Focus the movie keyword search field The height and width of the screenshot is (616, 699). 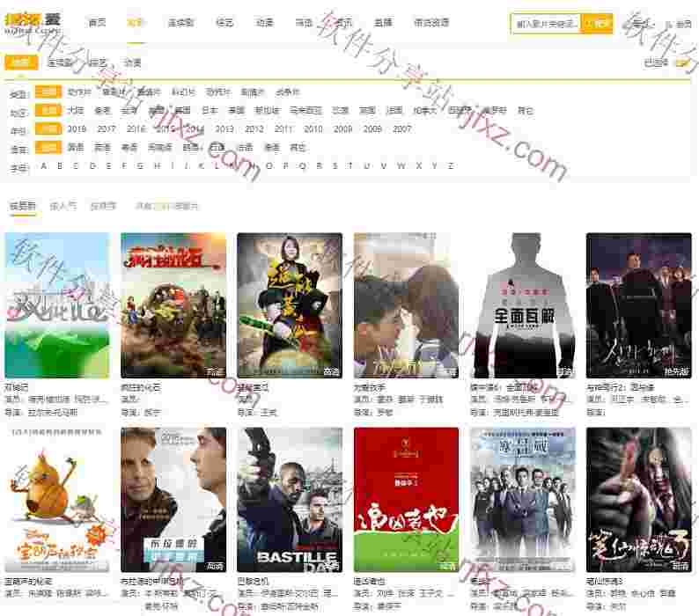tap(546, 24)
